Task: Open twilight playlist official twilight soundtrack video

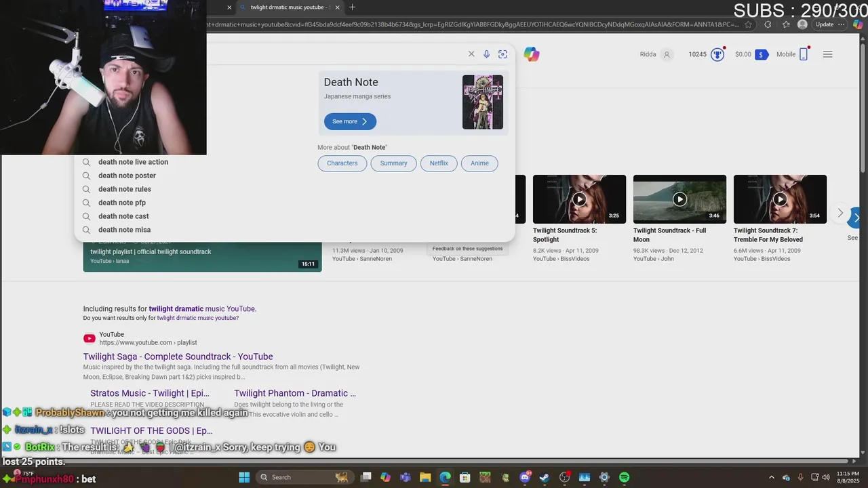Action: [x=151, y=251]
